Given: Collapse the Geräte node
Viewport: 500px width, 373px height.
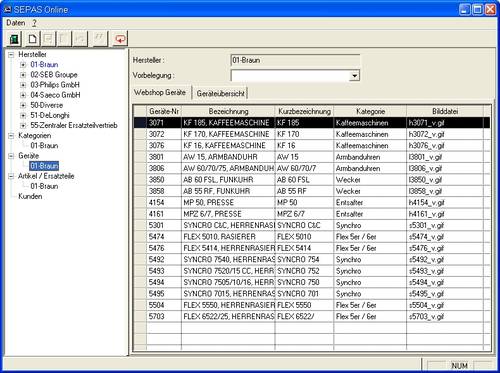Looking at the screenshot, I should 11,156.
